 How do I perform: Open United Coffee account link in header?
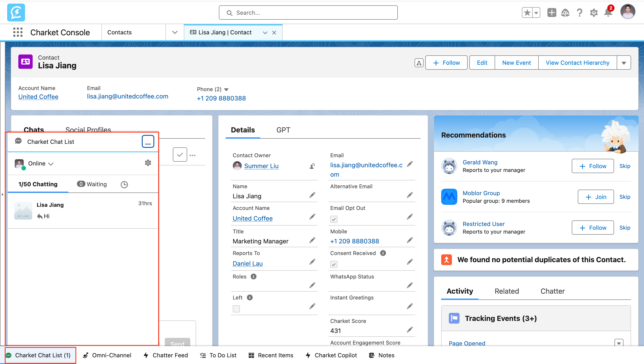click(x=38, y=96)
